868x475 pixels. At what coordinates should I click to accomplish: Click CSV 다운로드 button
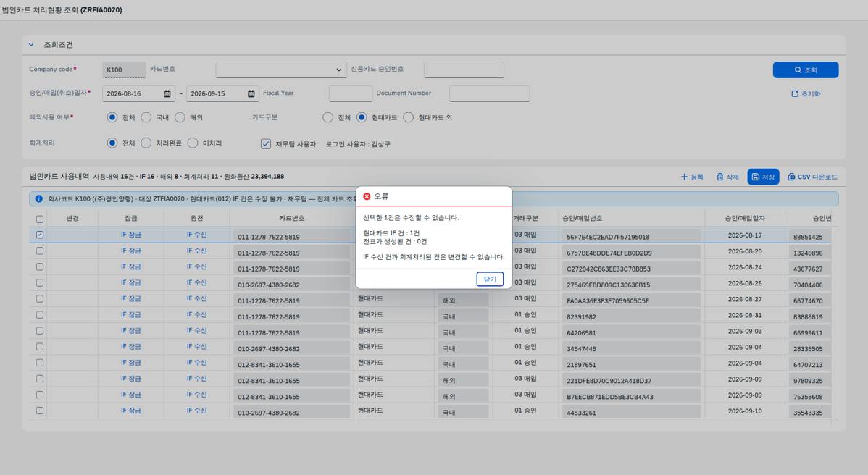pos(812,177)
